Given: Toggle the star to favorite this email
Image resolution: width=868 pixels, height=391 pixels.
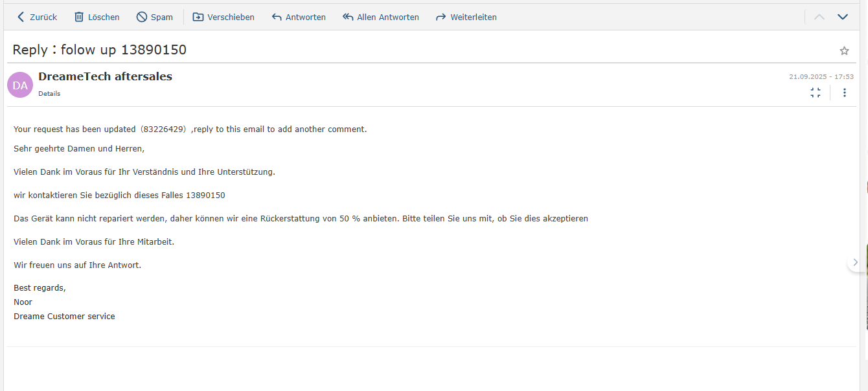Looking at the screenshot, I should pyautogui.click(x=844, y=50).
